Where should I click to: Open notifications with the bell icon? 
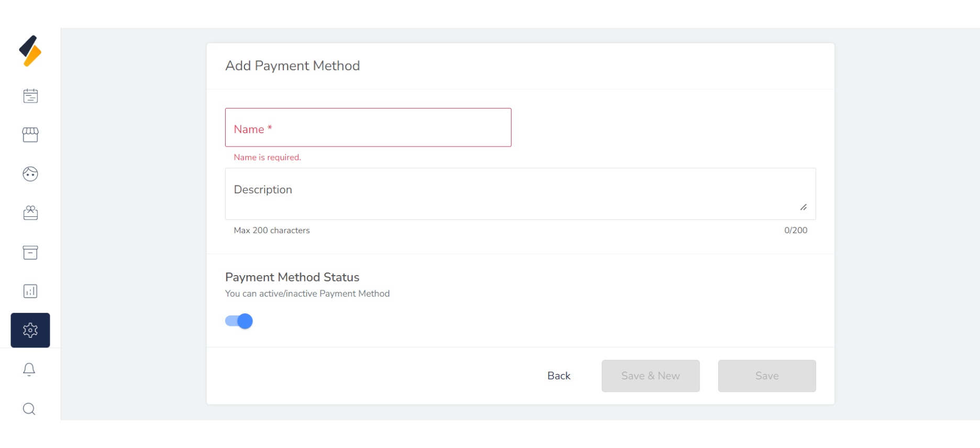[x=29, y=369]
